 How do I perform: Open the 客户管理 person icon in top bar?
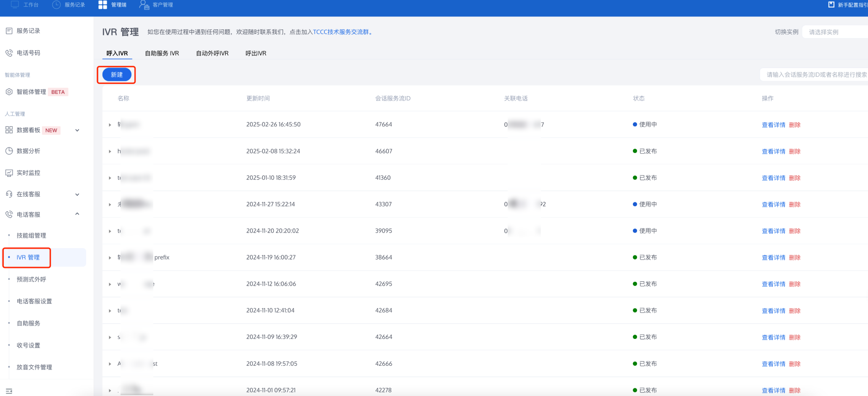(144, 5)
